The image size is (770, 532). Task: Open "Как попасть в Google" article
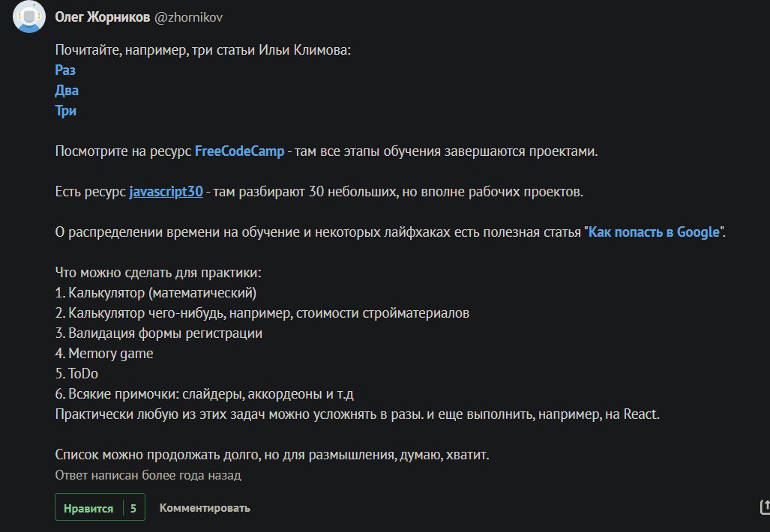pyautogui.click(x=654, y=232)
